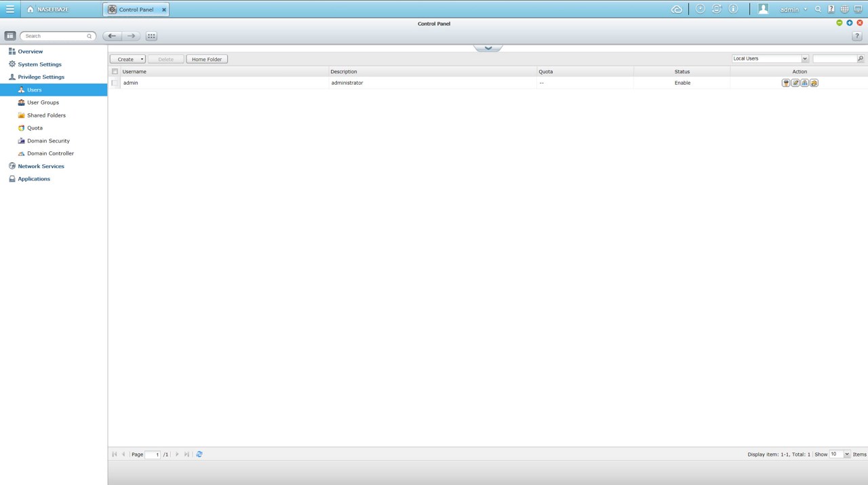Image resolution: width=868 pixels, height=485 pixels.
Task: Go forward with the right arrow
Action: (x=132, y=36)
